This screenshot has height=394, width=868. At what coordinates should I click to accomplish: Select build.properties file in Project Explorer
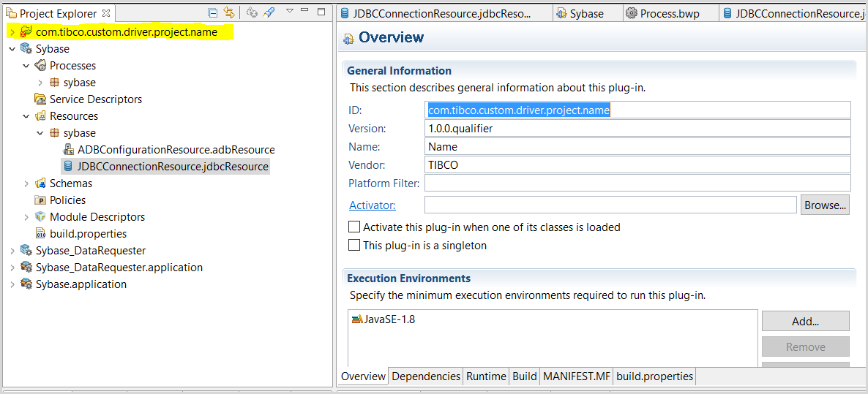88,234
